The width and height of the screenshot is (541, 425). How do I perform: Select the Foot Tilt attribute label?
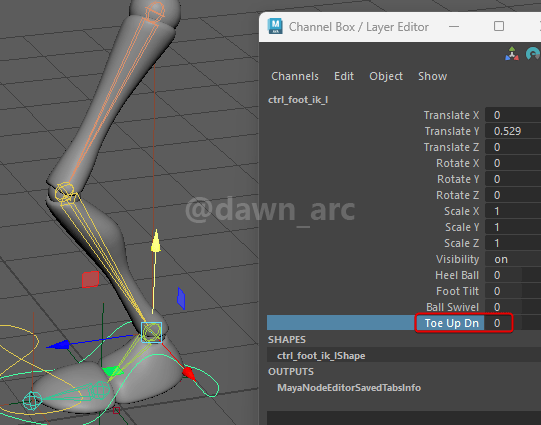tap(458, 291)
